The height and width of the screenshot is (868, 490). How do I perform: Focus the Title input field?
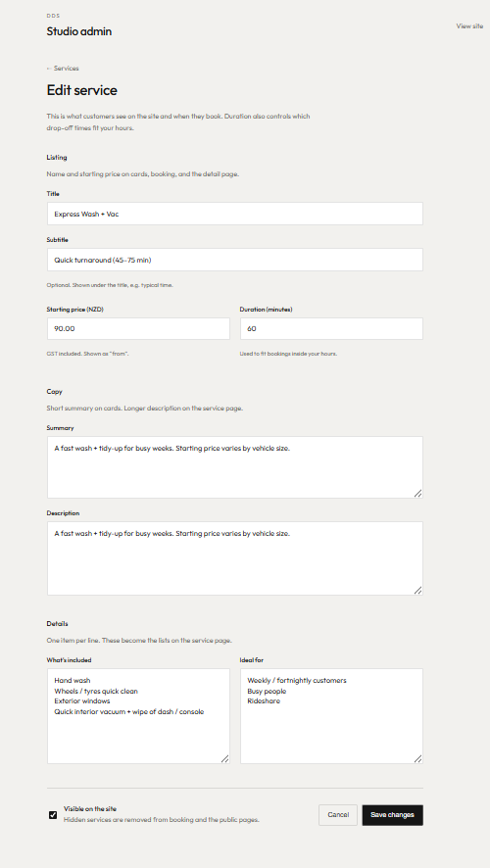(235, 214)
